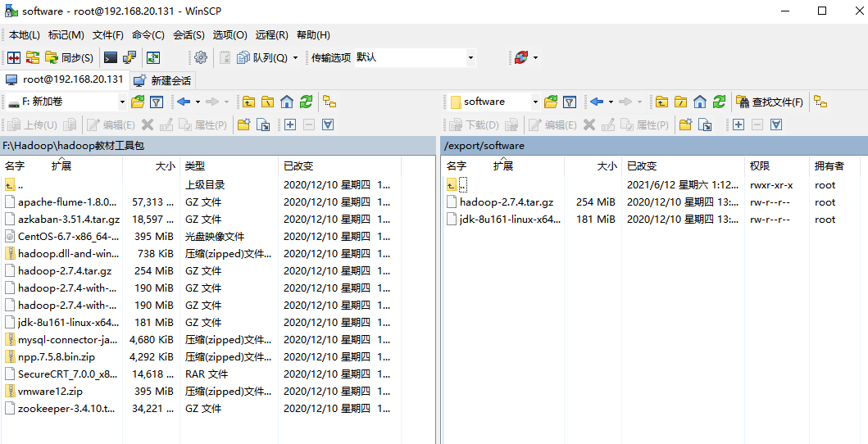Toggle directory tree icon in remote panel
The image size is (868, 444).
pyautogui.click(x=820, y=102)
